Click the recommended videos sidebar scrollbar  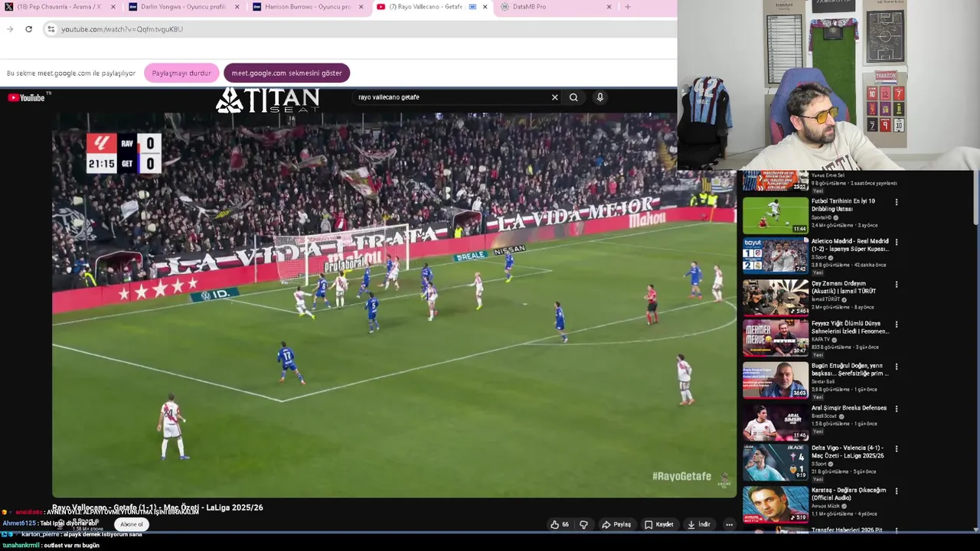(975, 199)
